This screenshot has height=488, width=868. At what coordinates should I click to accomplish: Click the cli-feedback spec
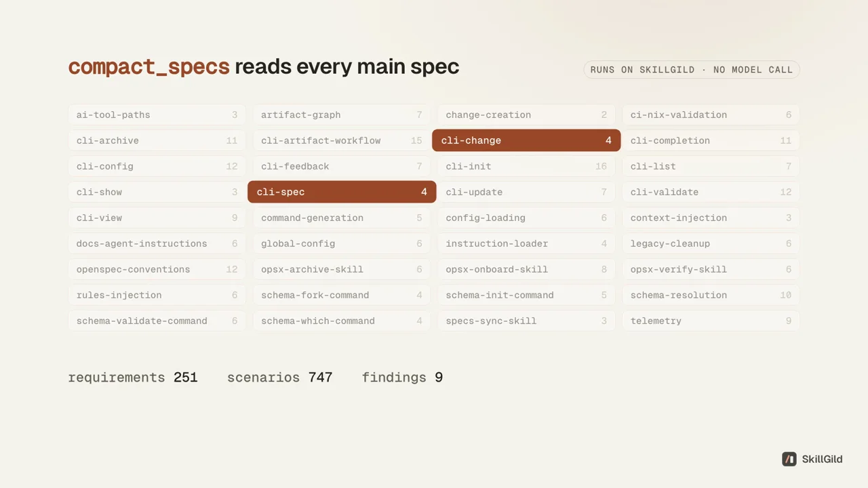click(x=342, y=166)
